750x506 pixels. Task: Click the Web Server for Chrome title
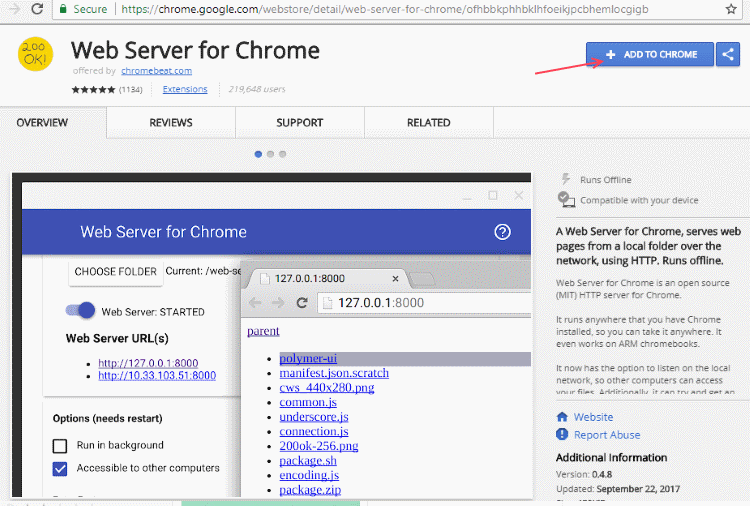tap(195, 50)
